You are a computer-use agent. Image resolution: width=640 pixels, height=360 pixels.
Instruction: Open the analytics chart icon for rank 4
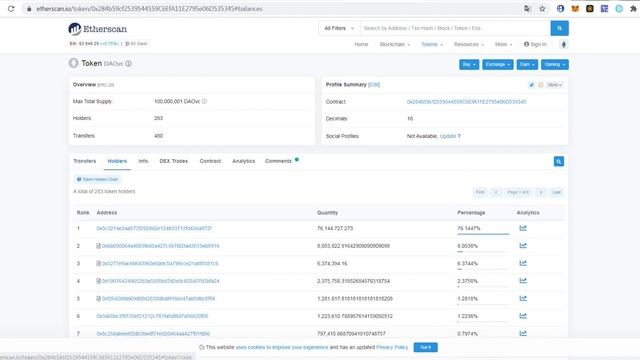point(523,281)
